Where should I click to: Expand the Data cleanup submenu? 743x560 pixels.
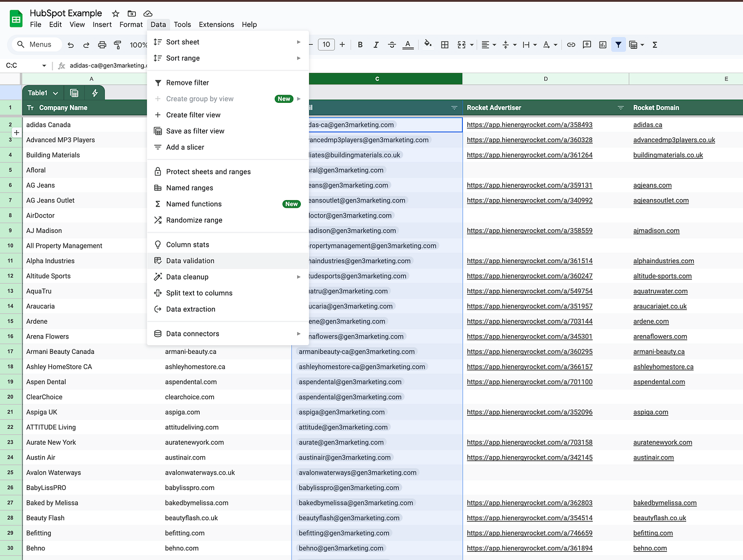(298, 277)
